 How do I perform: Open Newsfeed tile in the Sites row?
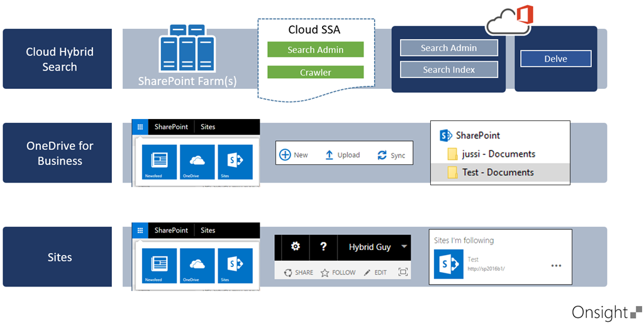point(159,266)
